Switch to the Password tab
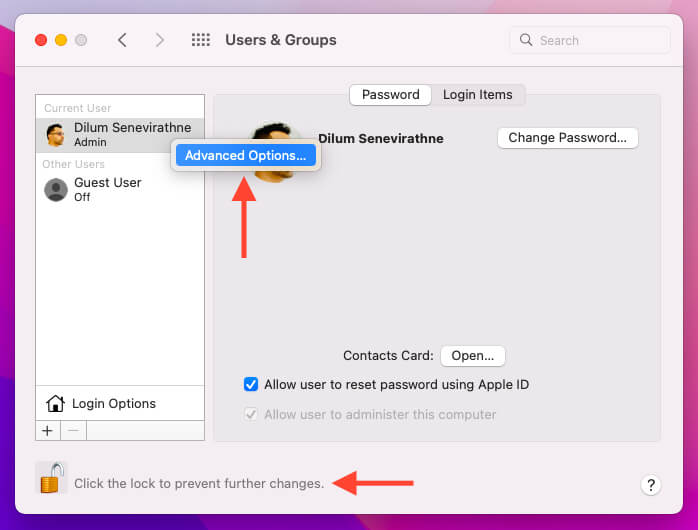Screen dimensions: 698x530 click(390, 95)
